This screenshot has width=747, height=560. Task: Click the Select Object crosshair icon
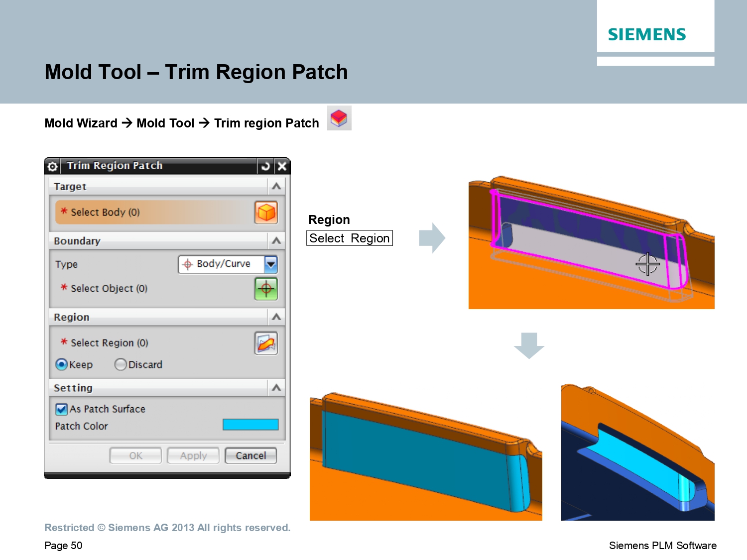(266, 289)
